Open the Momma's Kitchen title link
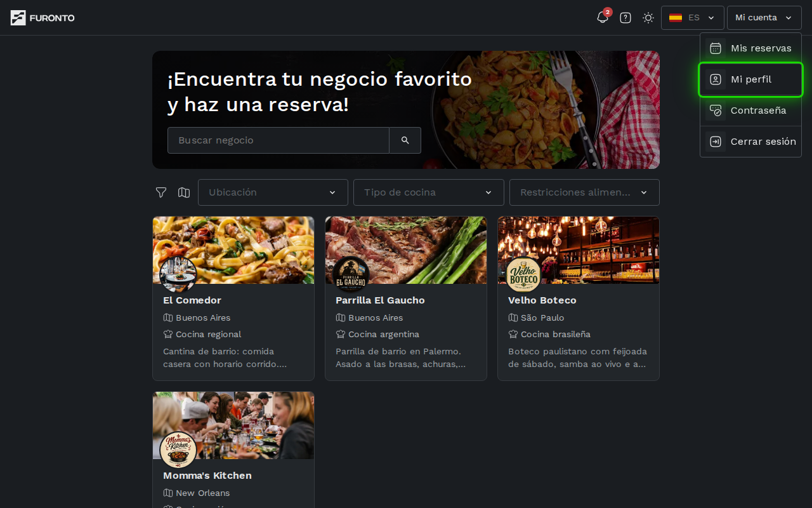The width and height of the screenshot is (812, 508). point(207,476)
